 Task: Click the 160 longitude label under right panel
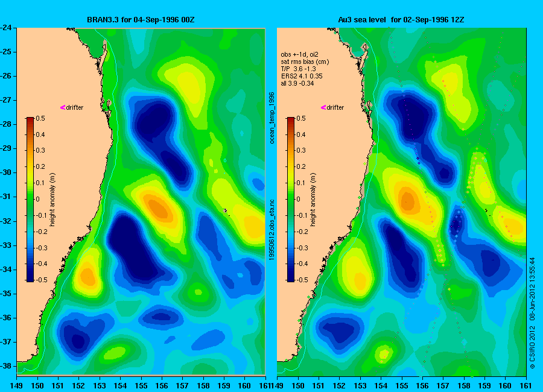[x=505, y=386]
